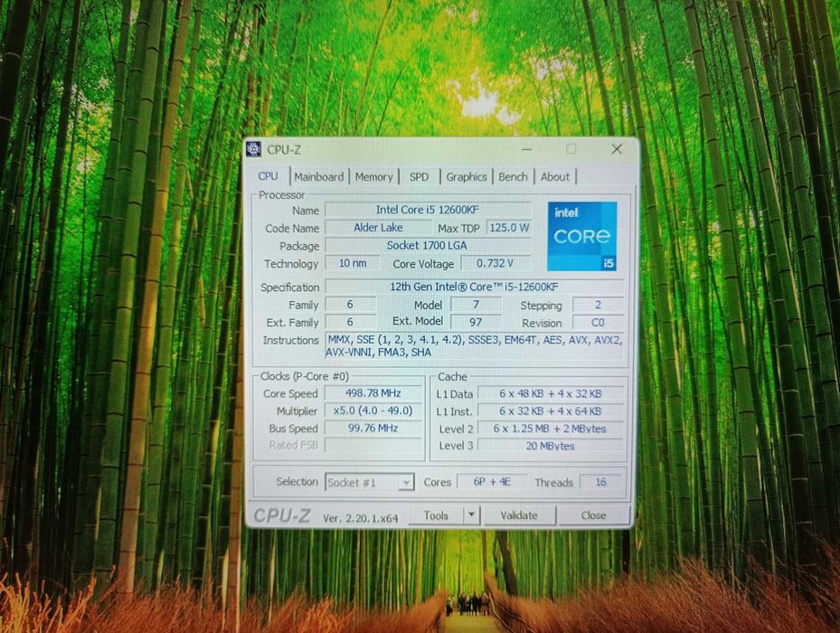840x633 pixels.
Task: Click the Model value 7
Action: [476, 305]
